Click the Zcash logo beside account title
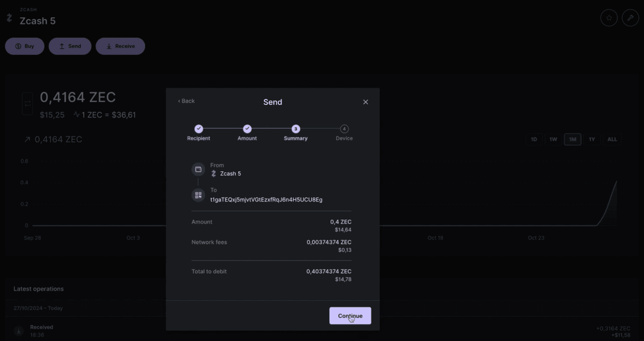644x341 pixels. click(x=9, y=18)
